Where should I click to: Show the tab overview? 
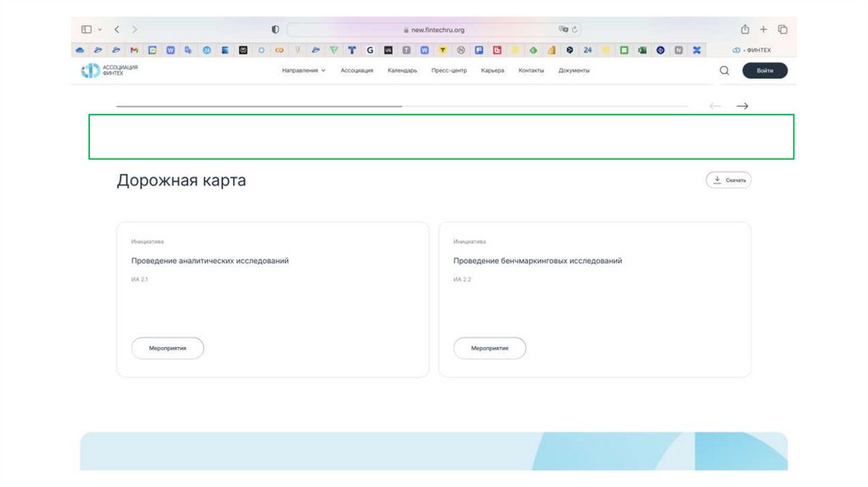782,30
